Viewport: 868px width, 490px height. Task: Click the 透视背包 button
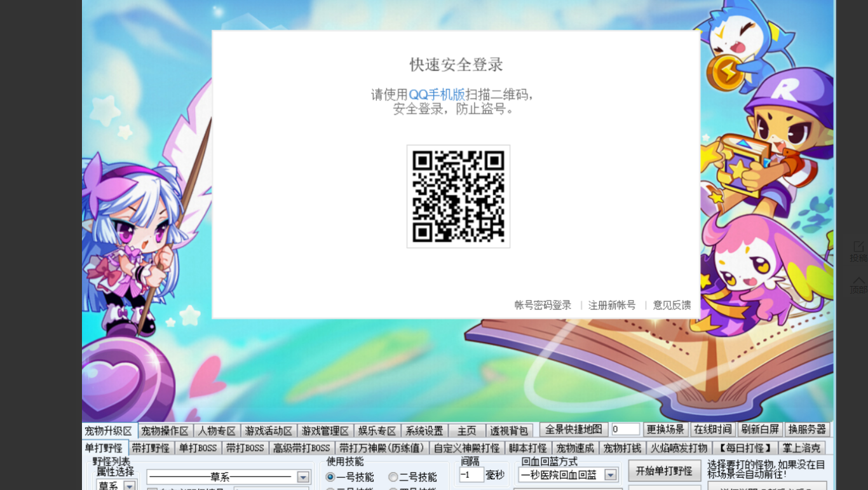[x=509, y=431]
